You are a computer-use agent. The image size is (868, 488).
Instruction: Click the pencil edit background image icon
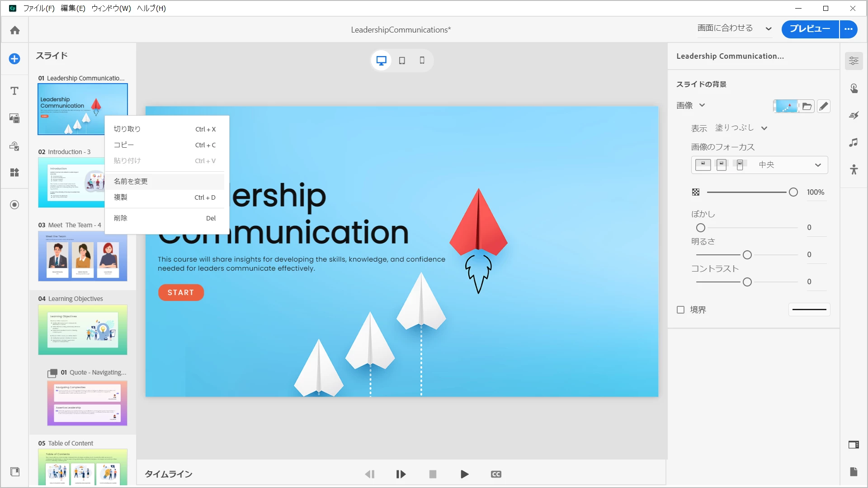(824, 106)
